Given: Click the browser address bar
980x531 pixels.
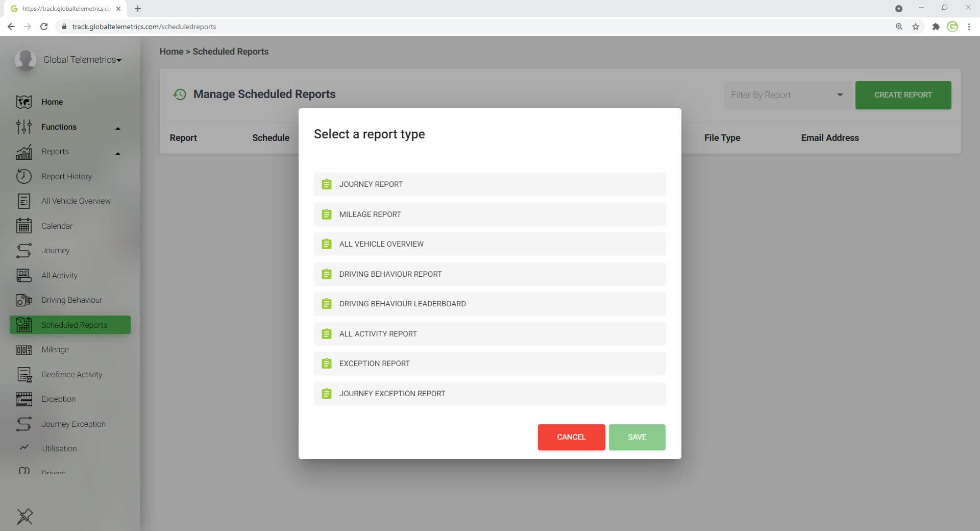Looking at the screenshot, I should point(459,27).
